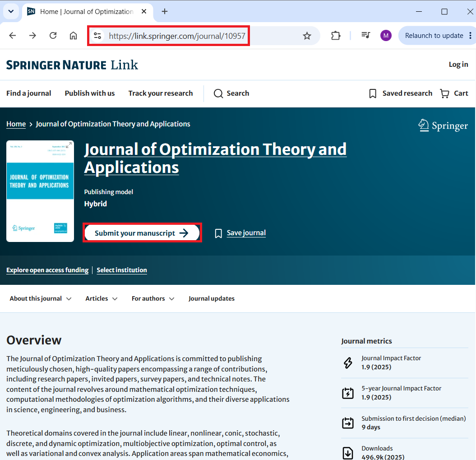Open Track your research menu item

coord(161,93)
